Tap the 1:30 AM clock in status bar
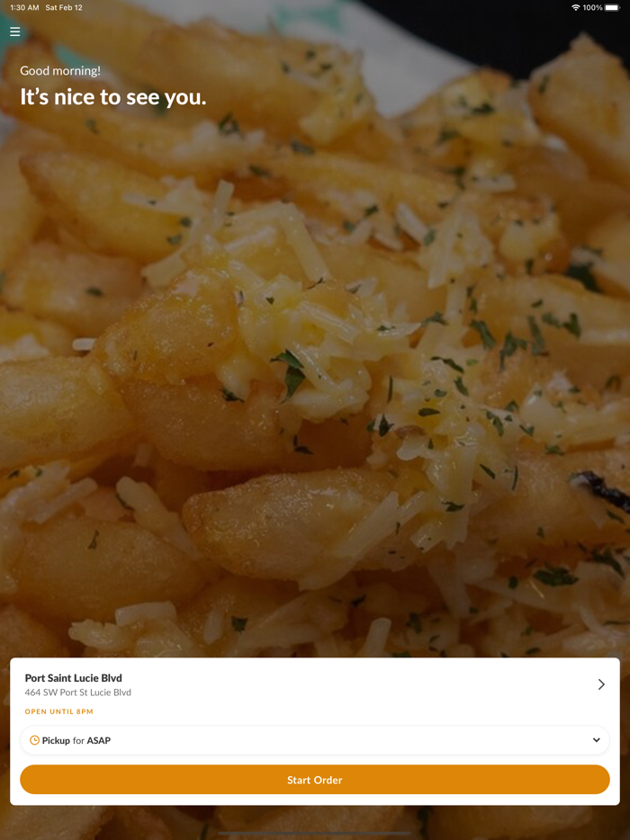Image resolution: width=630 pixels, height=840 pixels. [x=24, y=7]
